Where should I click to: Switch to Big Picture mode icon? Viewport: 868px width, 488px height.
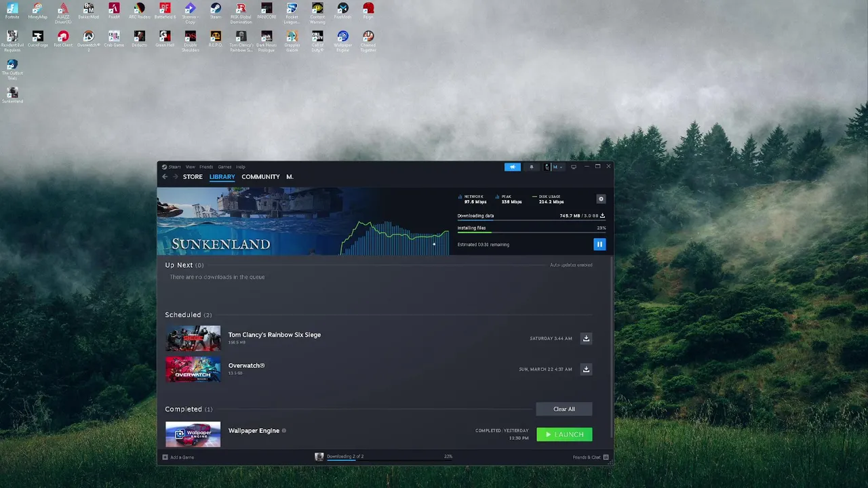[x=574, y=167]
